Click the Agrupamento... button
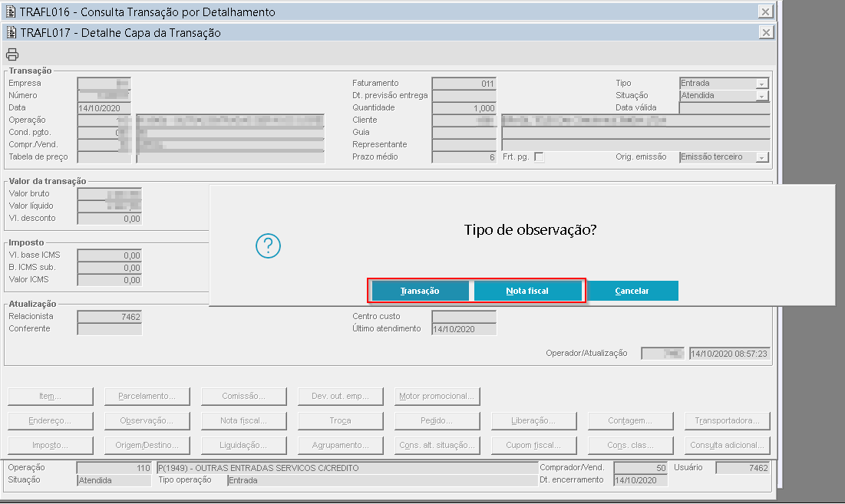Screen dimensions: 845x504 pos(341,446)
